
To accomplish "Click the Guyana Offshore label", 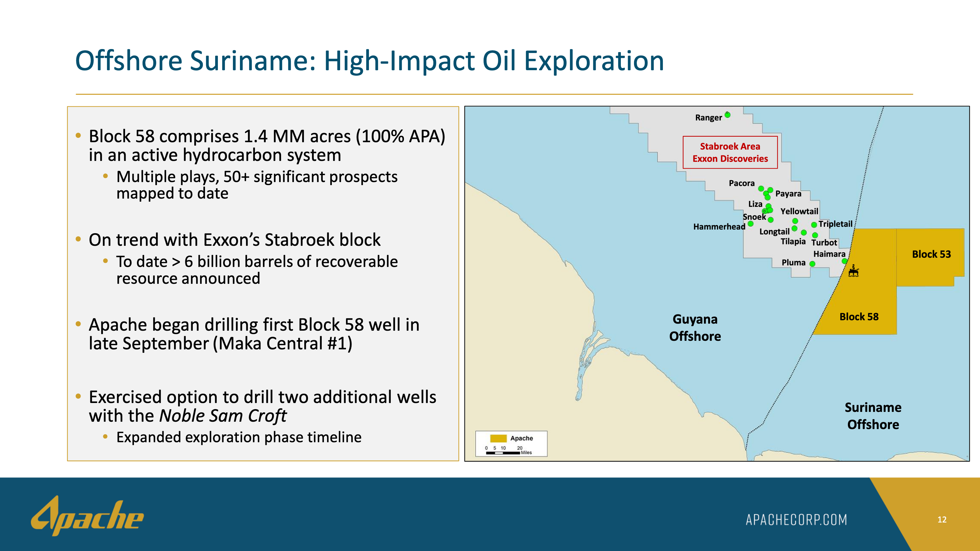I will point(695,328).
